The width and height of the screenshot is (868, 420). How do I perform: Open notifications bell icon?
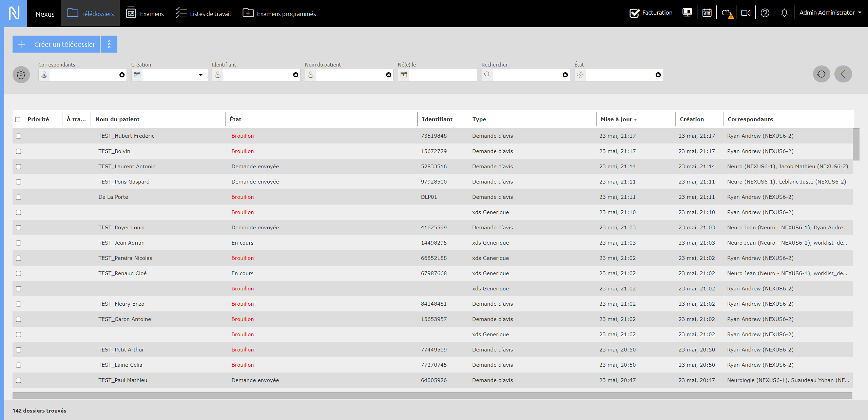(784, 13)
